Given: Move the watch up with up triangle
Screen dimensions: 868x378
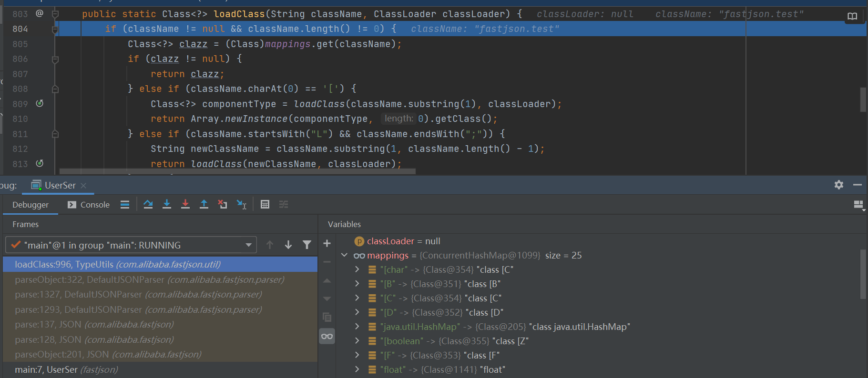Looking at the screenshot, I should tap(327, 281).
